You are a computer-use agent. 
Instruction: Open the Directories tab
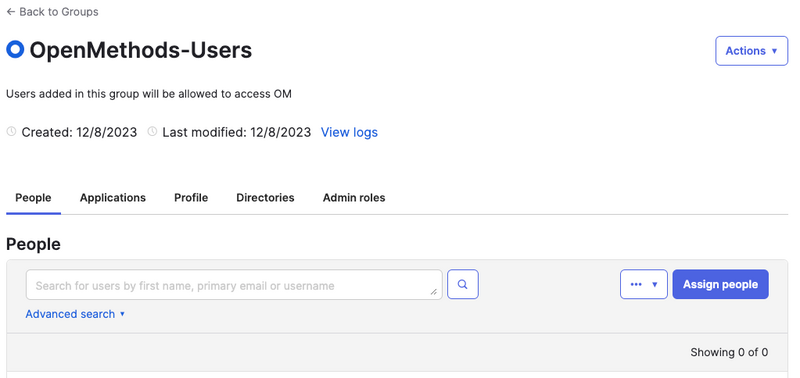(265, 197)
